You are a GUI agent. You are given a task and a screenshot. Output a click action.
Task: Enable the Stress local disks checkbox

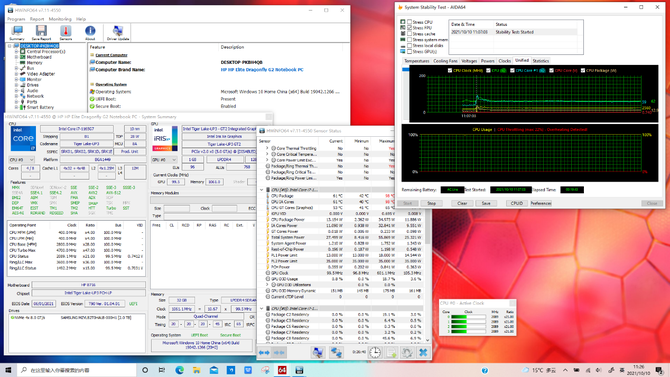click(x=409, y=45)
